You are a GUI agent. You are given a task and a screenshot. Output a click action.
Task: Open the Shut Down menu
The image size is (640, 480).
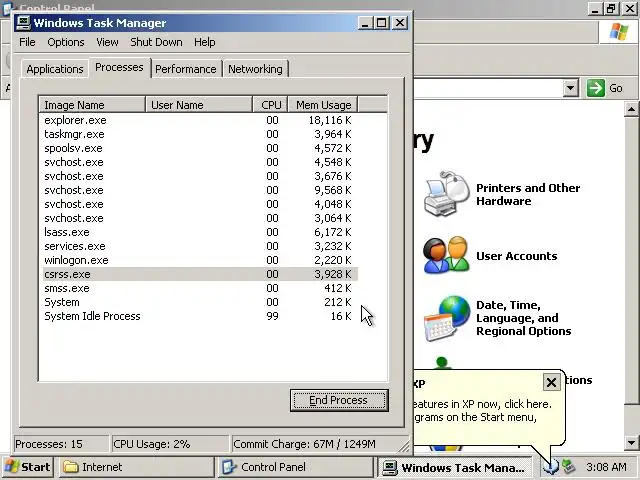pyautogui.click(x=156, y=42)
